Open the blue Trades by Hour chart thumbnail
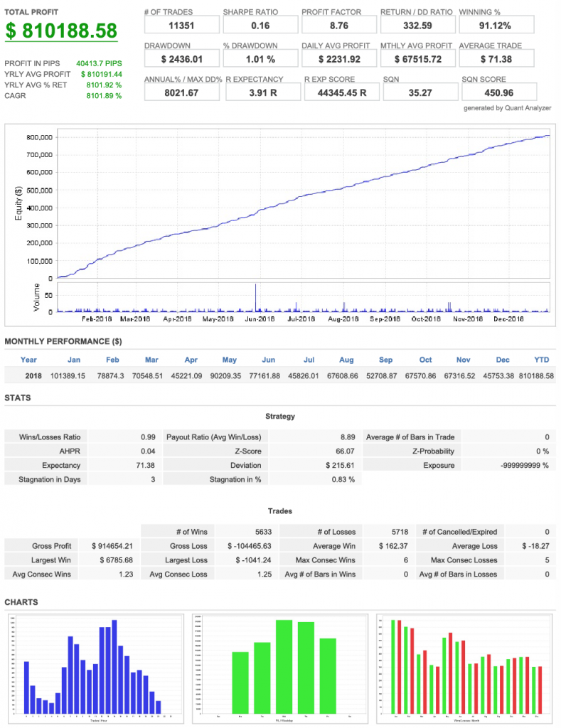The width and height of the screenshot is (561, 728). pos(94,668)
